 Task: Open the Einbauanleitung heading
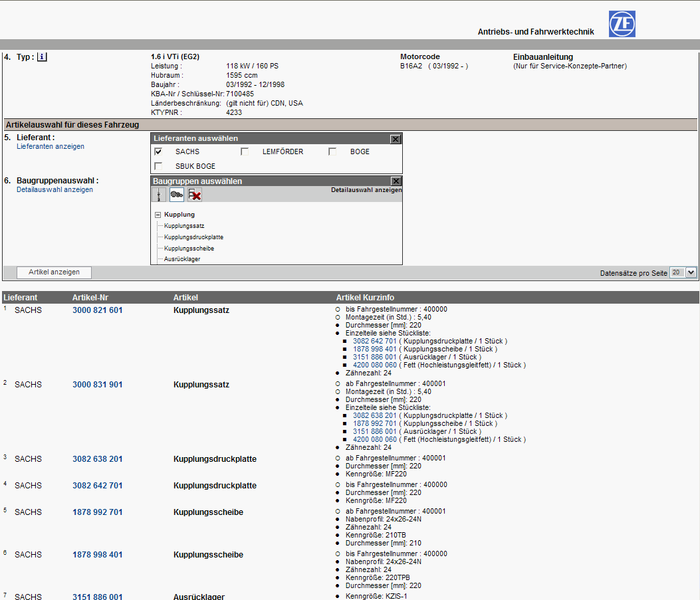pyautogui.click(x=543, y=57)
